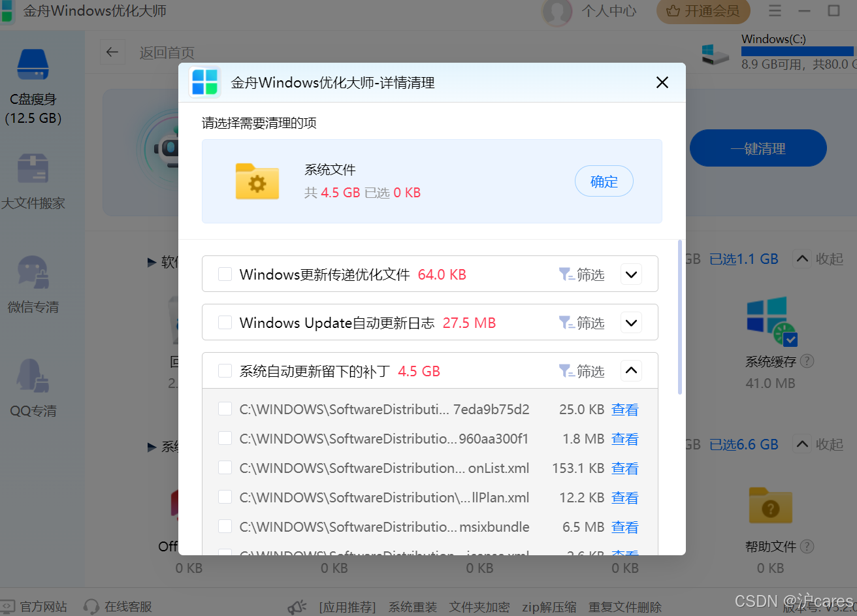
Task: Click the back arrow next to 返回首页
Action: (x=112, y=52)
